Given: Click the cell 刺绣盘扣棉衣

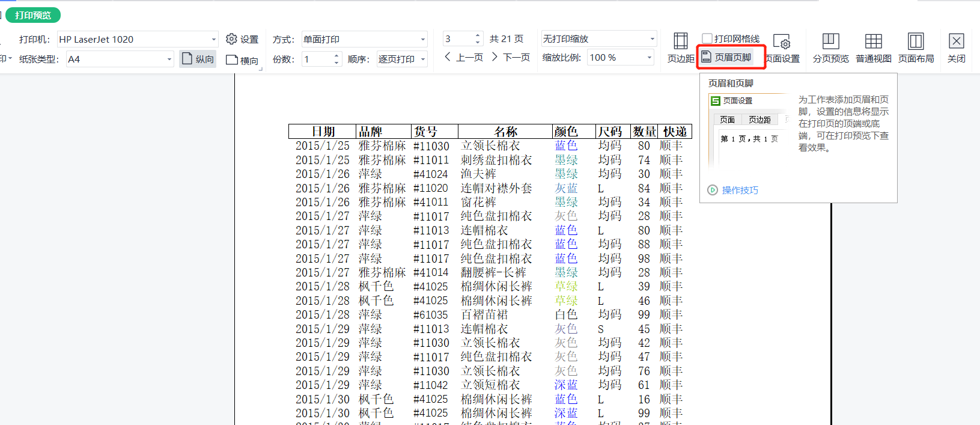Looking at the screenshot, I should click(x=496, y=160).
